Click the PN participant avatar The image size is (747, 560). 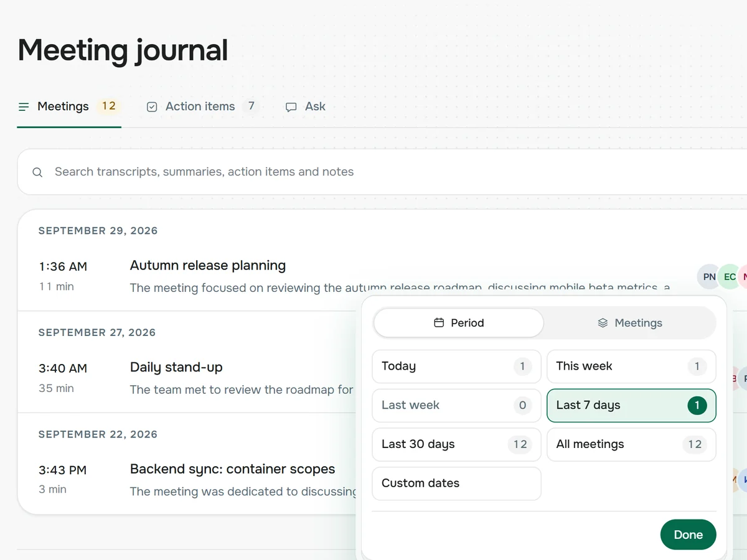coord(710,277)
